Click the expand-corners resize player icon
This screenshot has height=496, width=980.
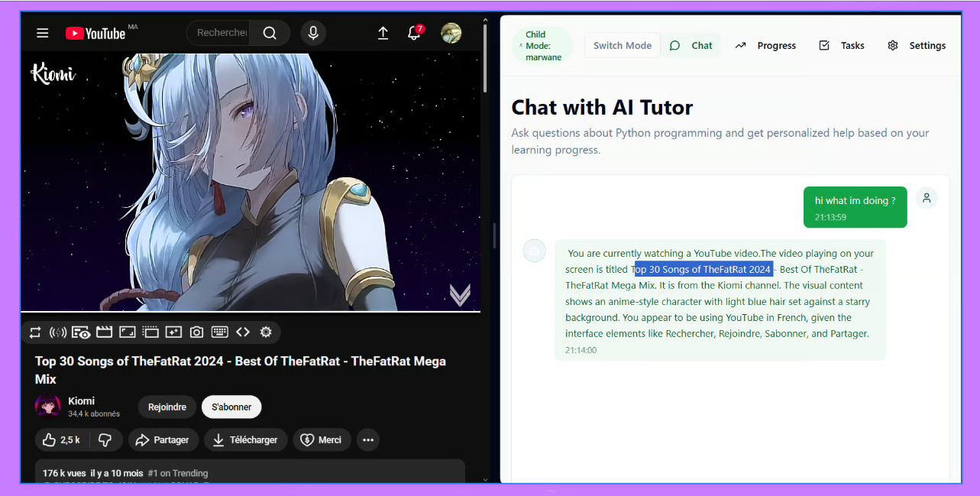128,332
